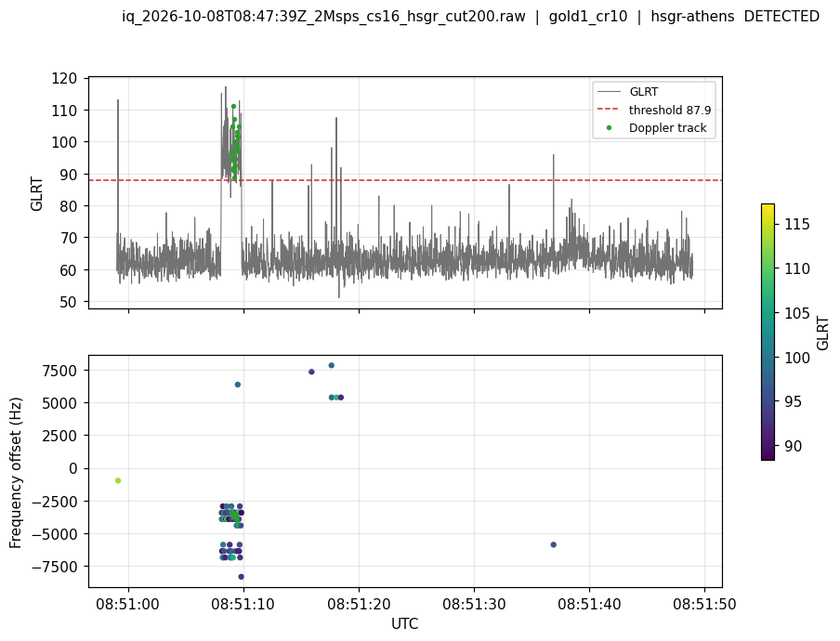Image resolution: width=840 pixels, height=641 pixels.
Task: Click the gray line sample in the legend
Action: [609, 92]
